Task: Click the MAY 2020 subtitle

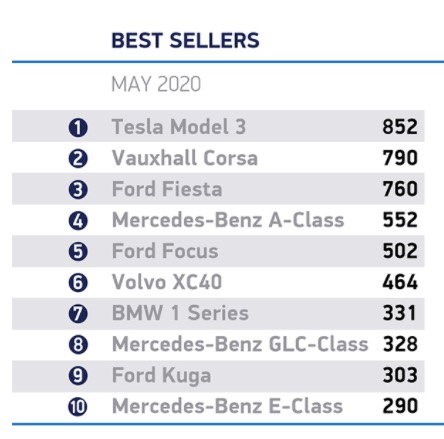Action: 156,84
